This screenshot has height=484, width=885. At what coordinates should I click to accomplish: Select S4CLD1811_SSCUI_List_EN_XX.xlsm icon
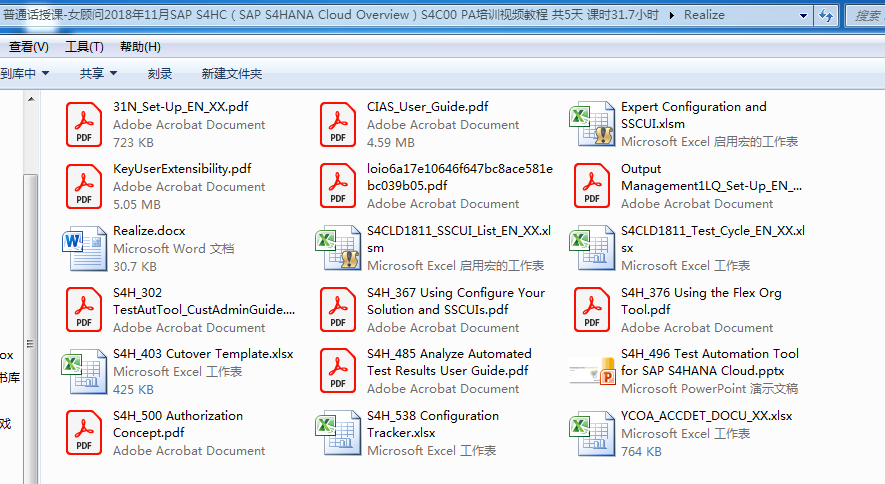(338, 248)
